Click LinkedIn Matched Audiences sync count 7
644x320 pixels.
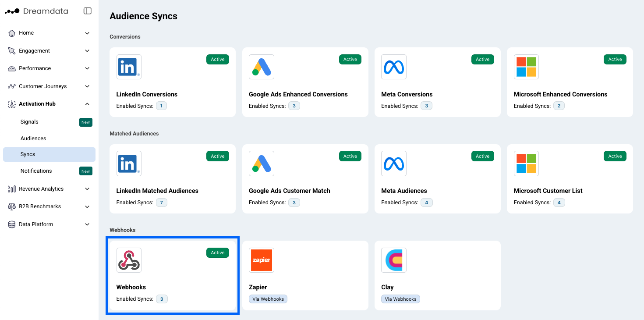point(162,203)
